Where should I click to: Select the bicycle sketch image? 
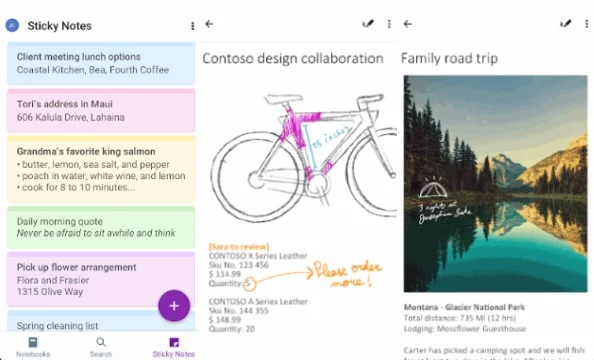[x=303, y=157]
